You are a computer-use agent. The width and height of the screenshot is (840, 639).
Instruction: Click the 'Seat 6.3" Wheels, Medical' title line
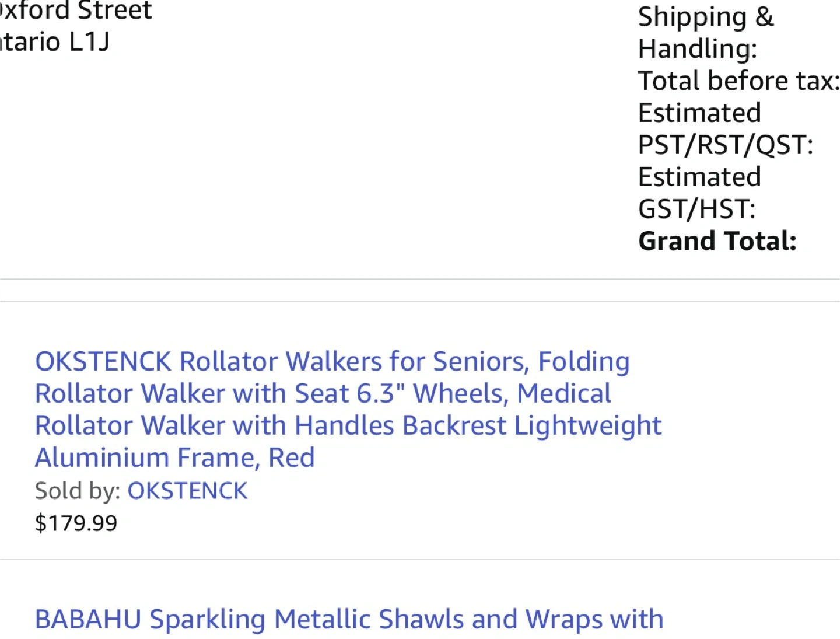[453, 393]
